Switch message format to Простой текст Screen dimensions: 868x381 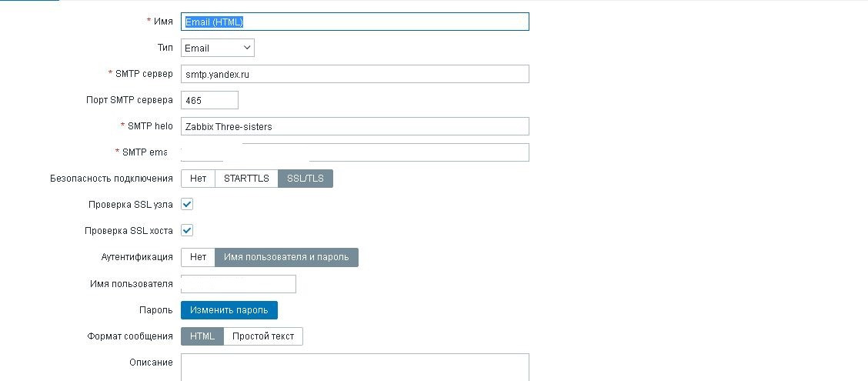pyautogui.click(x=263, y=336)
